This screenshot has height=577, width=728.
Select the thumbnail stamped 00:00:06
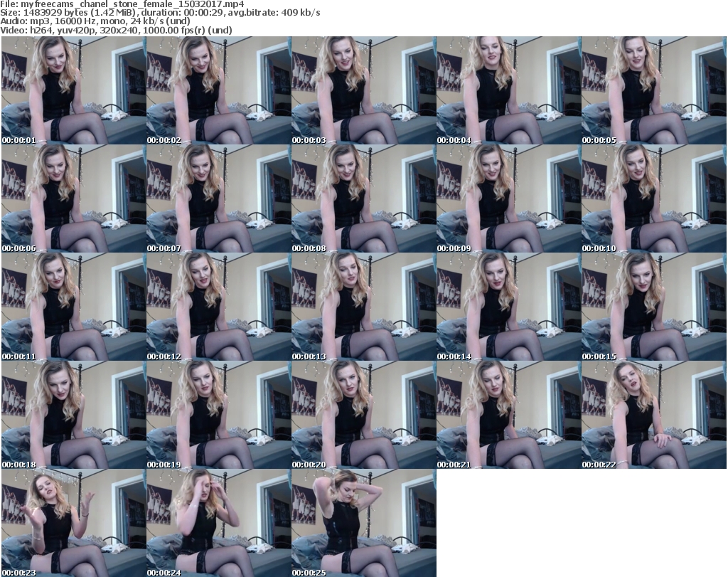tap(74, 198)
